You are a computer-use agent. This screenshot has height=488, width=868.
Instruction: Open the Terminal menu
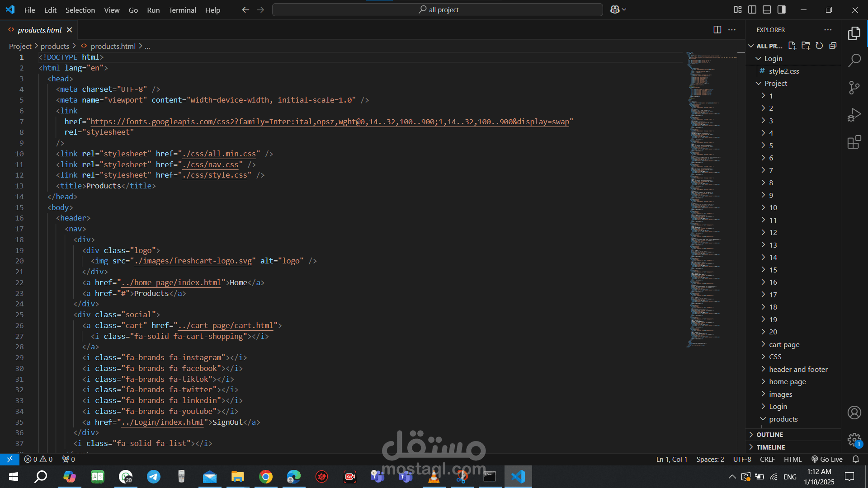[182, 10]
